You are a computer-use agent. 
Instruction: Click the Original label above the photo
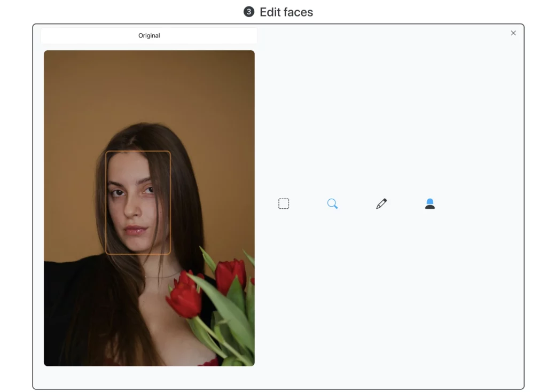[x=149, y=35]
